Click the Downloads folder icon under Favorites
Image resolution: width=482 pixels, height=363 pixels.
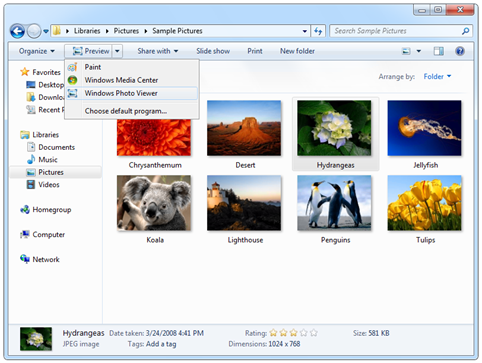pyautogui.click(x=31, y=97)
